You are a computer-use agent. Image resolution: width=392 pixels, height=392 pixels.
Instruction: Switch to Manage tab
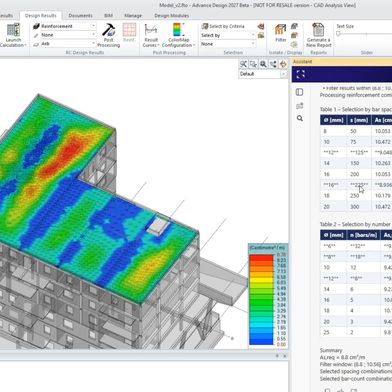click(133, 16)
